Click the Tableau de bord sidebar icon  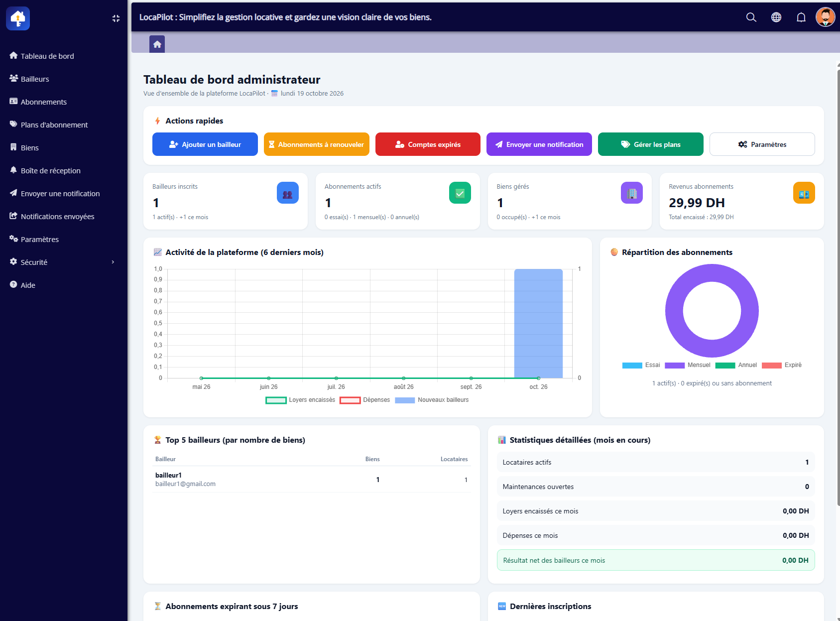(x=13, y=56)
